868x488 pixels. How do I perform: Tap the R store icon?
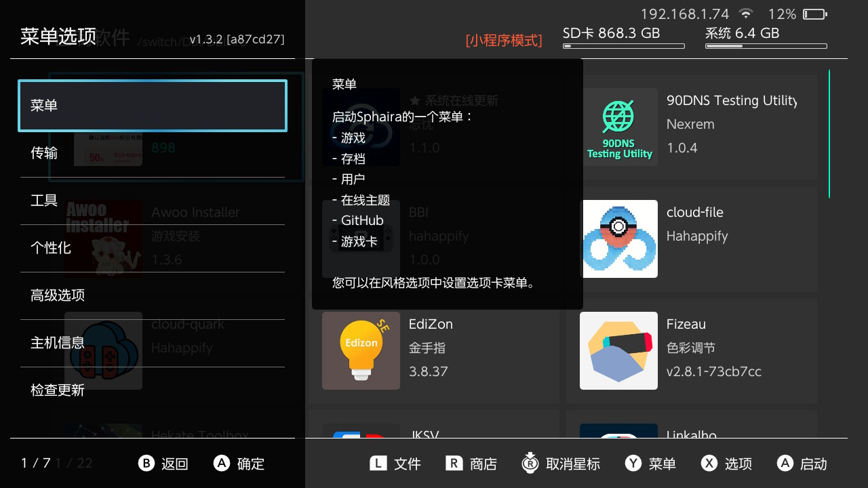(x=454, y=464)
